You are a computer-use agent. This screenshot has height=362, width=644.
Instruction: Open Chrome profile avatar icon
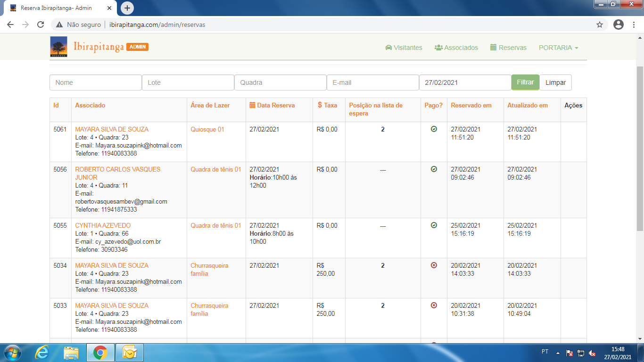[619, 25]
